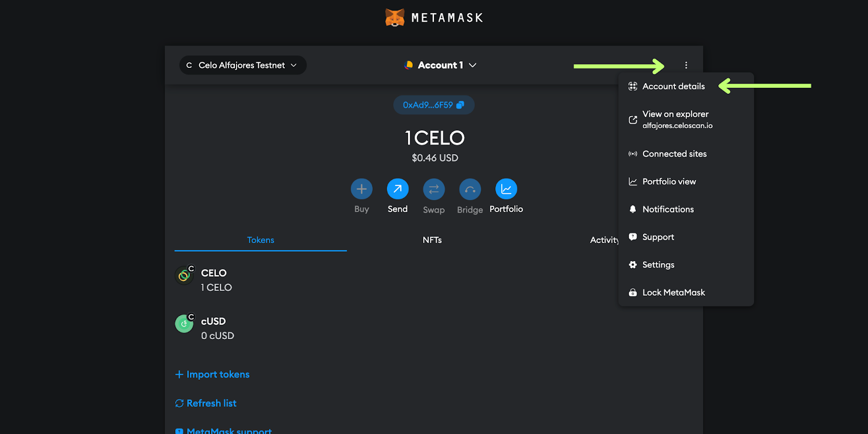Choose View on explorer menu entry

[686, 120]
